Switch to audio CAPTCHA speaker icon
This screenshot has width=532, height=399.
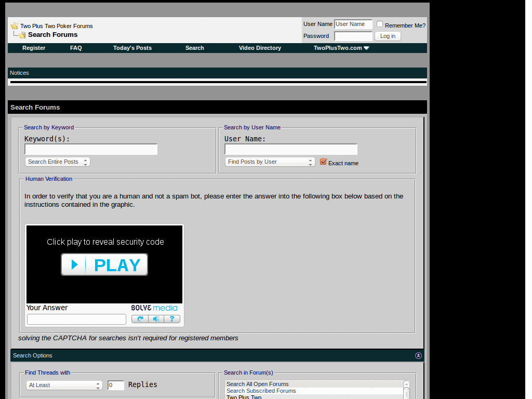[156, 319]
